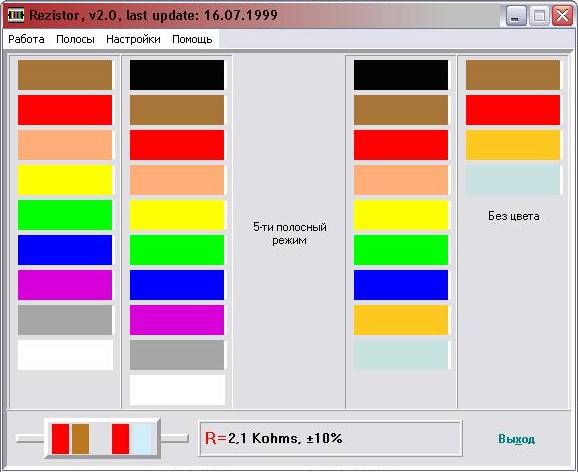Select the brown swatch in first column
Screen dimensions: 578x472
(65, 75)
